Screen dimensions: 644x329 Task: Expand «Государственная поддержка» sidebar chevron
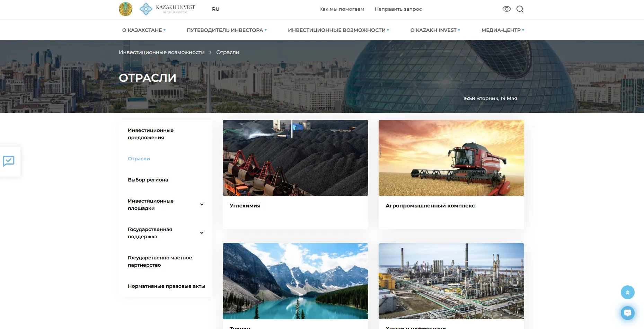[202, 233]
